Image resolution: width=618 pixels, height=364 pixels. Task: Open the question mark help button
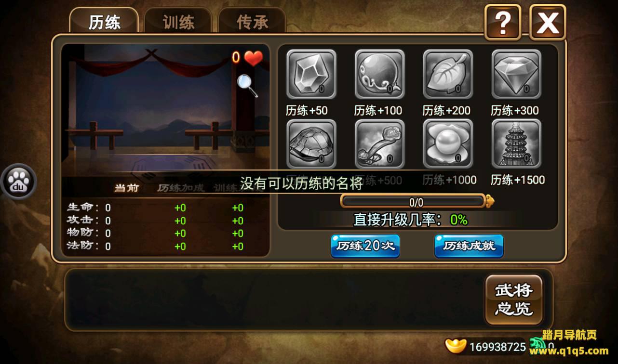[x=503, y=22]
